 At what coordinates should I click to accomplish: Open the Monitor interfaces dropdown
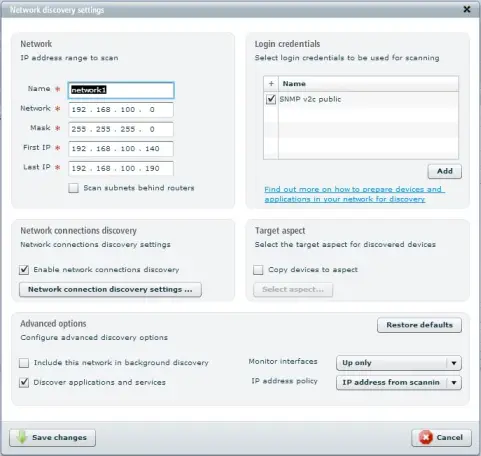pos(399,363)
